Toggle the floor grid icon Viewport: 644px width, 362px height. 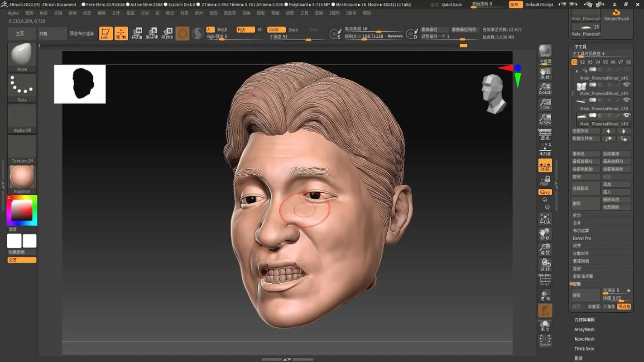[545, 150]
